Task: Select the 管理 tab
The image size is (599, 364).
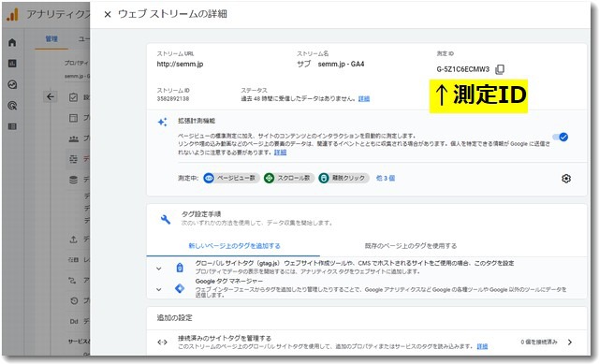Action: click(51, 39)
